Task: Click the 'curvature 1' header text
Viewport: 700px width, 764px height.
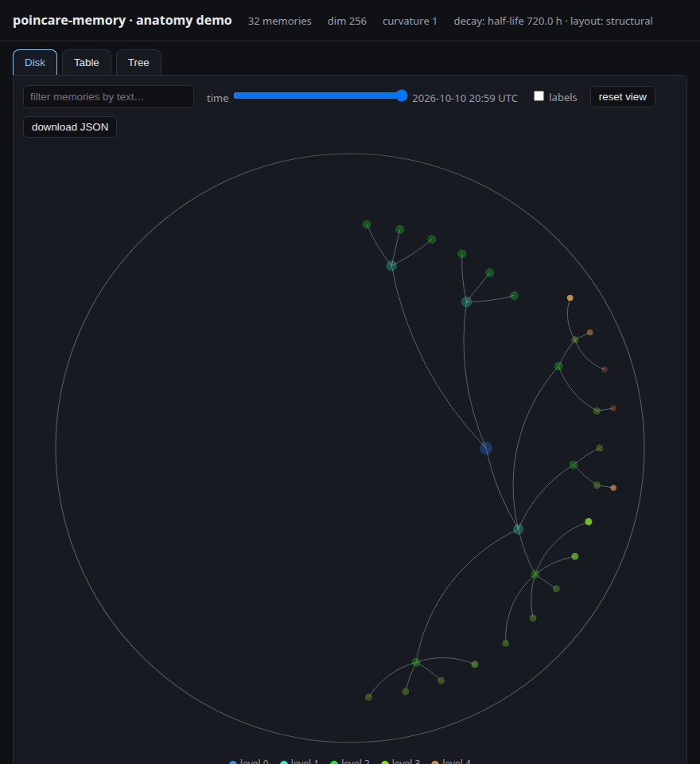Action: click(410, 21)
